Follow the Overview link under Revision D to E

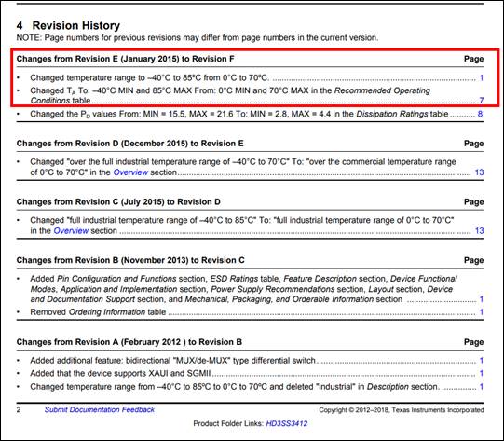coord(130,172)
